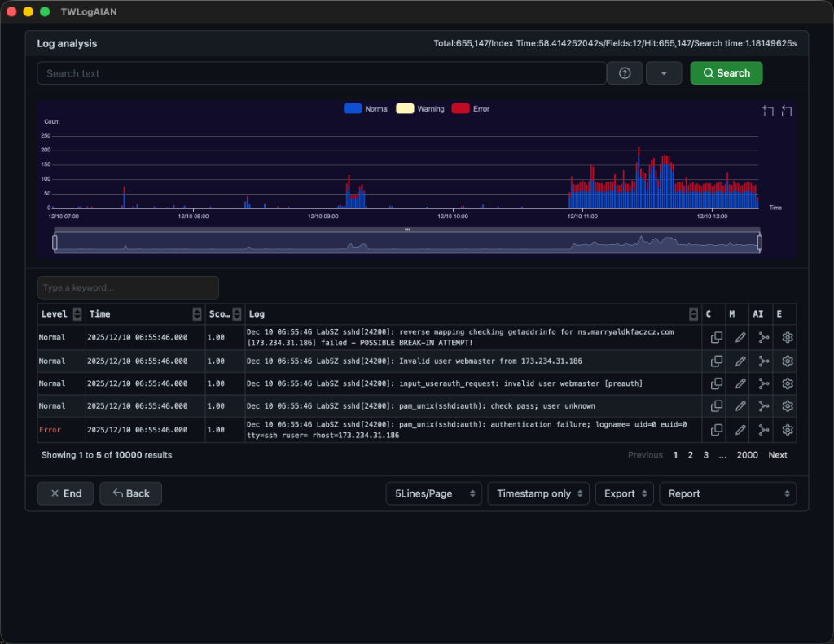834x644 pixels.
Task: Copy the reverse mapping checking log row
Action: (717, 337)
